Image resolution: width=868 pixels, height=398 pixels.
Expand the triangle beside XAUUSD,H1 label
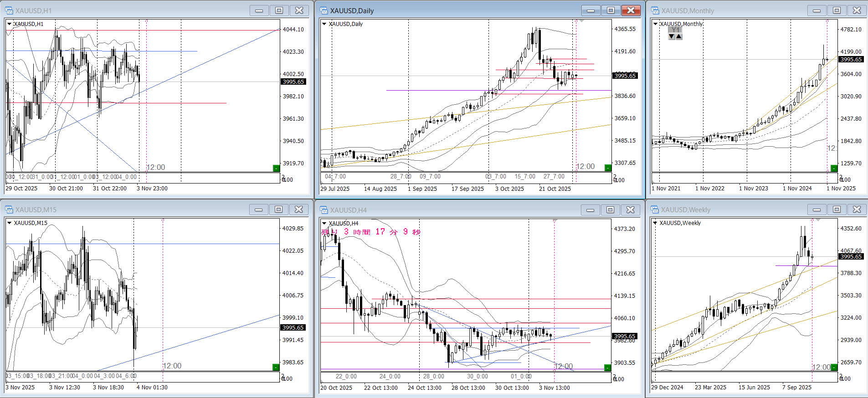click(9, 24)
